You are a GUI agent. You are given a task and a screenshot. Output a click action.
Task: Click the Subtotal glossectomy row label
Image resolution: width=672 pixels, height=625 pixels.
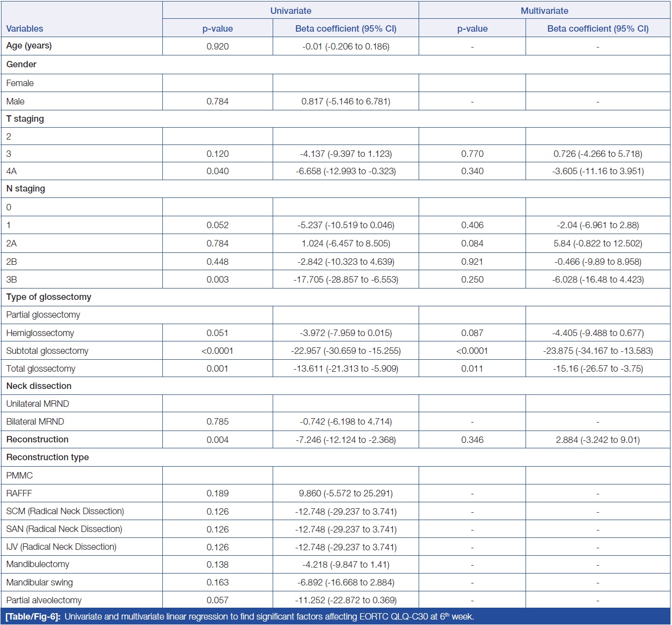47,351
